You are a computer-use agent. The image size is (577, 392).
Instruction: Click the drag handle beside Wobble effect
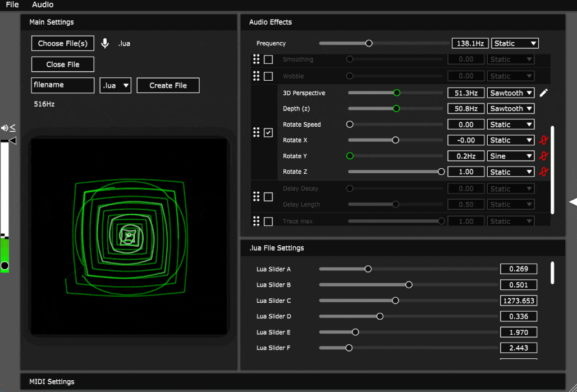(257, 76)
